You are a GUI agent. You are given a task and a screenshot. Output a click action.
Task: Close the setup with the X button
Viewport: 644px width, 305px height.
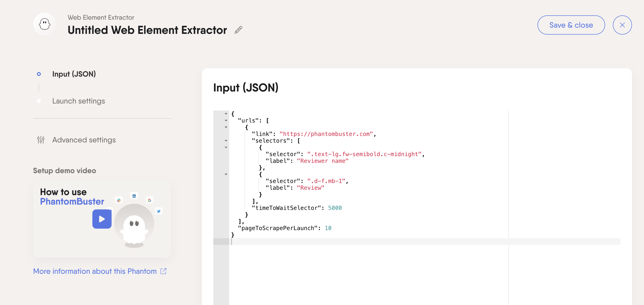click(622, 25)
